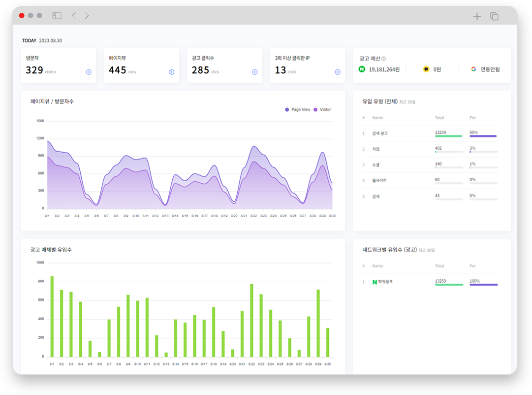Expand the 페이지뷰 card plus button
The height and width of the screenshot is (395, 532).
[x=172, y=72]
